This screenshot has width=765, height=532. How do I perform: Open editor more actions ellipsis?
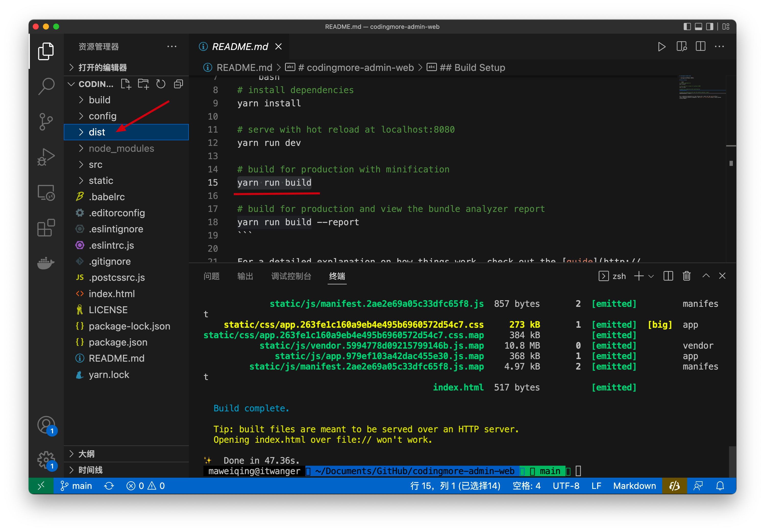[719, 47]
